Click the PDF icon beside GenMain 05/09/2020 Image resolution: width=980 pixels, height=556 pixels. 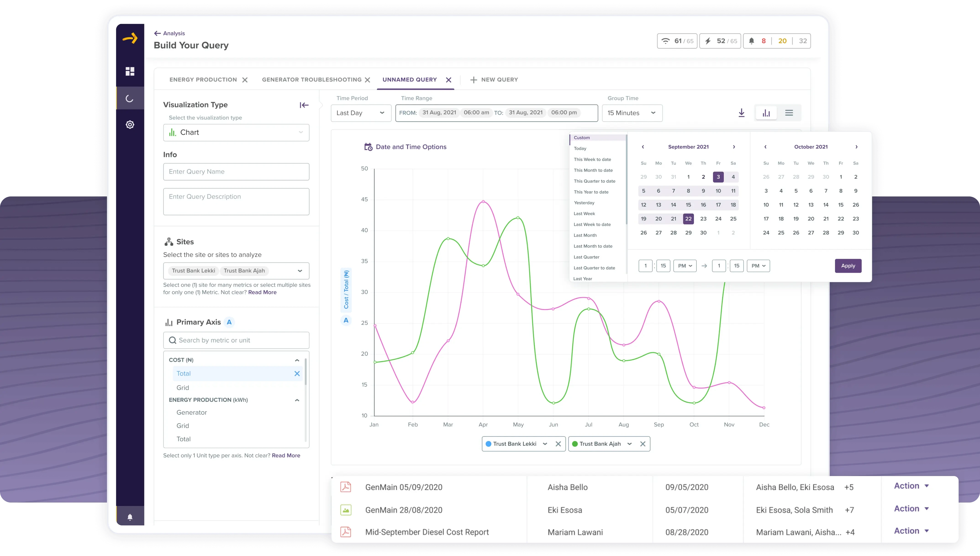[x=346, y=487]
